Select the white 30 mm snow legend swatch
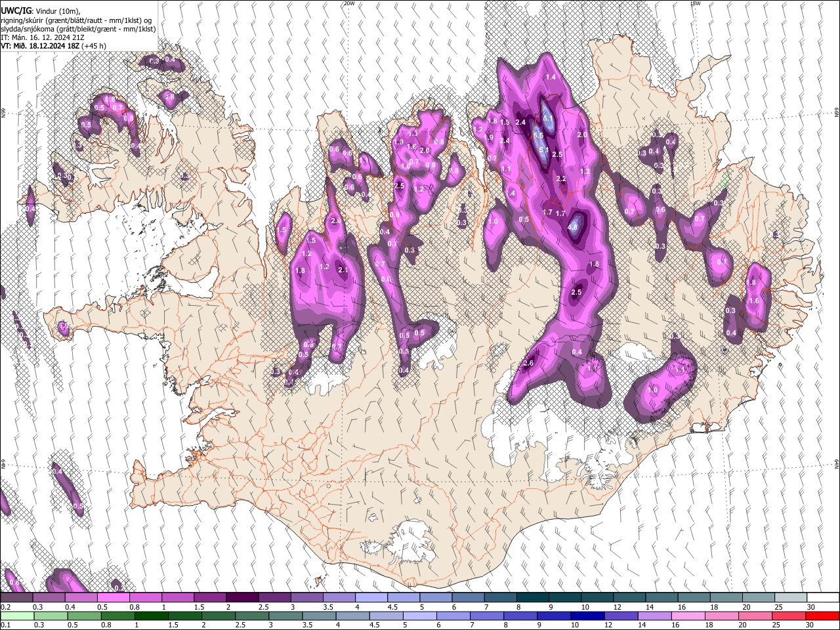Image resolution: width=840 pixels, height=630 pixels. click(x=823, y=597)
